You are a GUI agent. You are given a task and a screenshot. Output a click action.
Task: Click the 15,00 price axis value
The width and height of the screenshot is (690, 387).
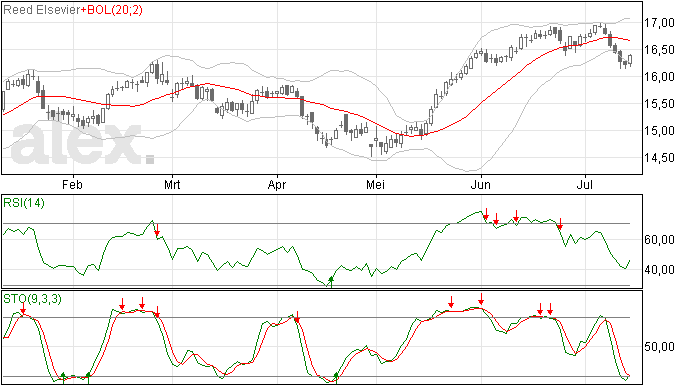[x=659, y=131]
